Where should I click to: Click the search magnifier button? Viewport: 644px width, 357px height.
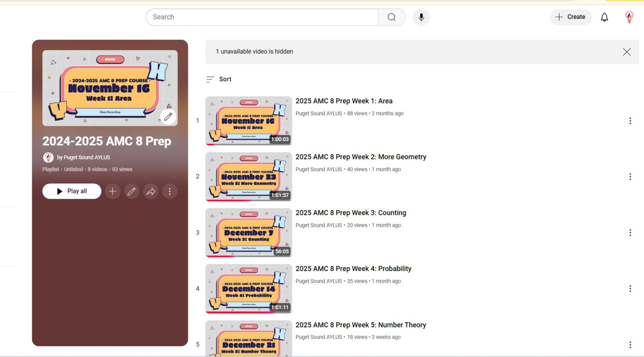[x=392, y=17]
